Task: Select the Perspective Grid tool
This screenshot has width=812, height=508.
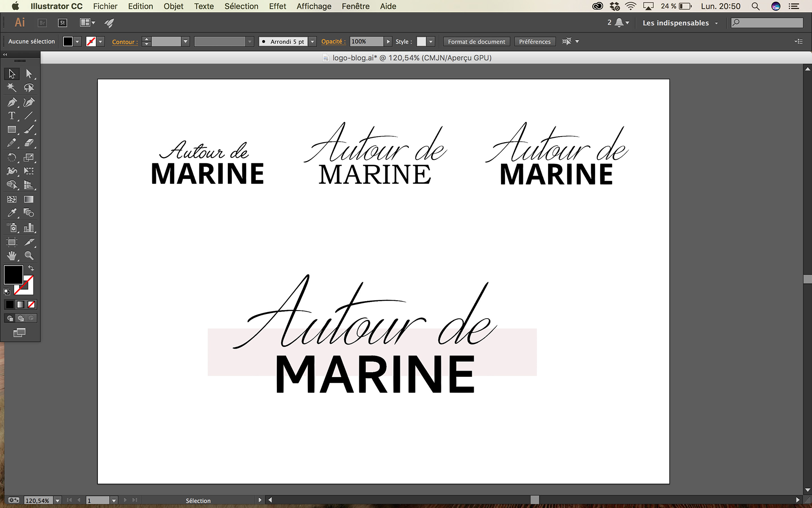Action: 29,185
